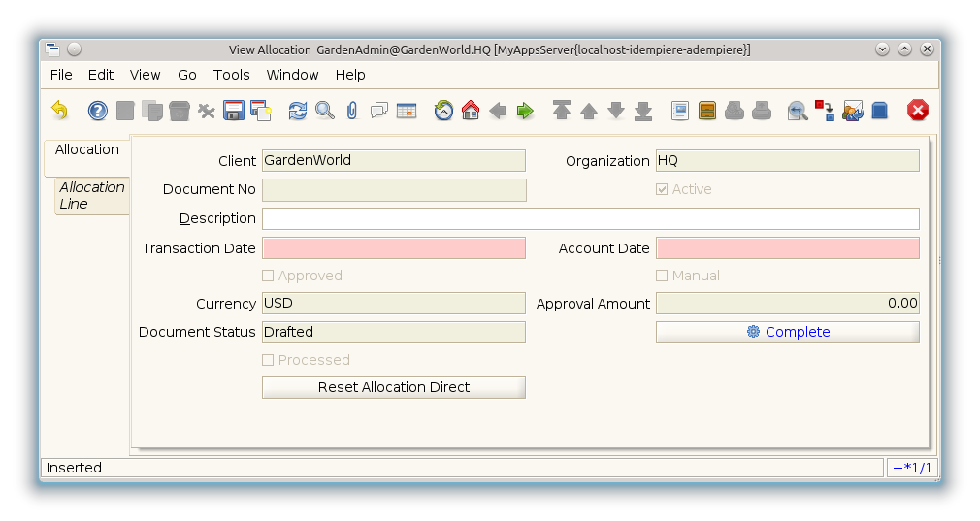Open Help via the question mark icon
This screenshot has height=521, width=980.
point(98,111)
